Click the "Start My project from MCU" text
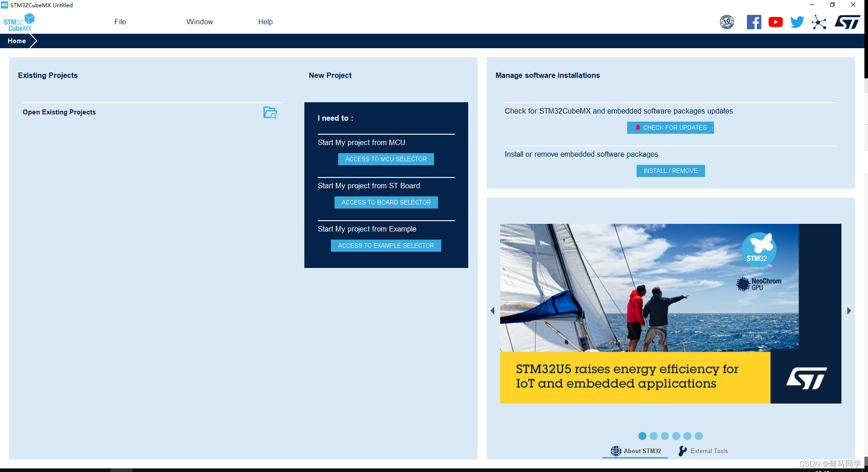868x472 pixels. point(362,142)
